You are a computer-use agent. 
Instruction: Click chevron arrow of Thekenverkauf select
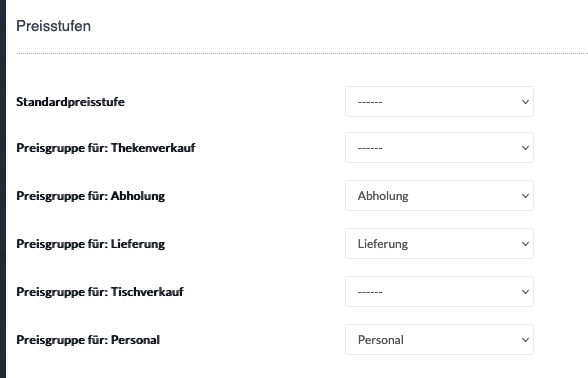coord(525,148)
